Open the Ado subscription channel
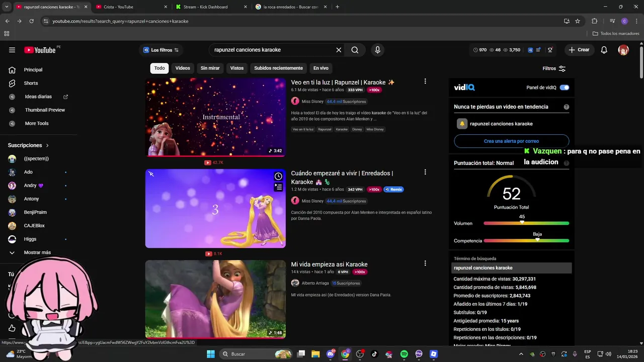644x362 pixels. 28,172
